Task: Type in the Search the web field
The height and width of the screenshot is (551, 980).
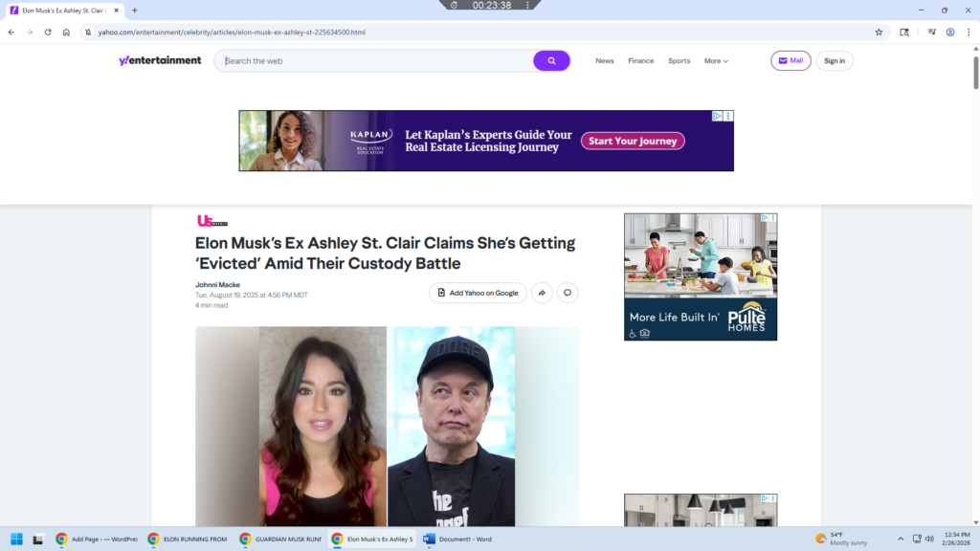Action: 373,61
